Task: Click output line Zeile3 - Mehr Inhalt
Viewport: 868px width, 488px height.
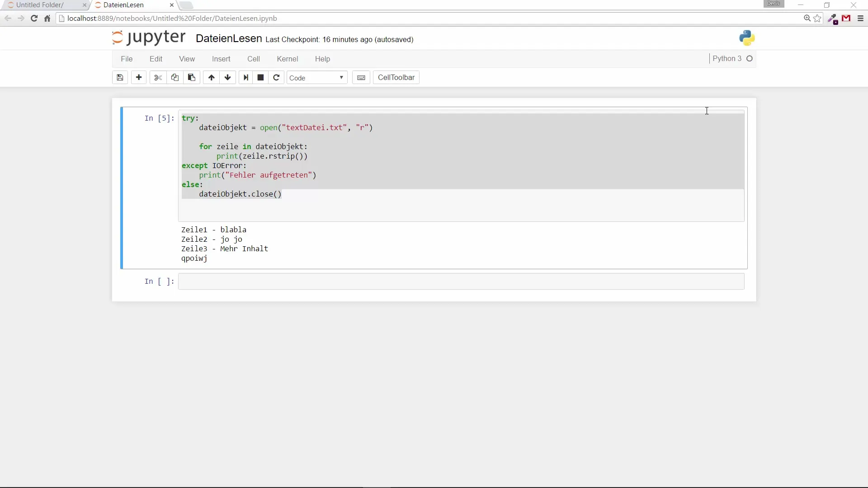Action: click(225, 249)
